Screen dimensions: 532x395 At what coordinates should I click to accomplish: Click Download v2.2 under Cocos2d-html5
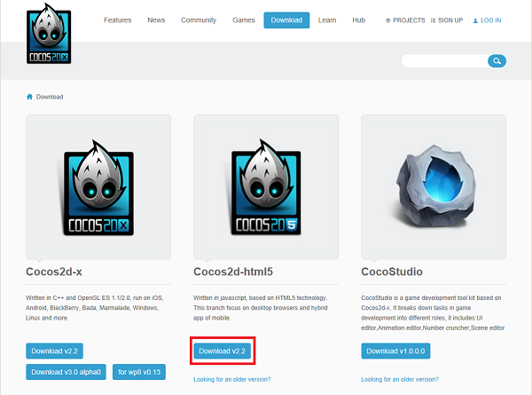pyautogui.click(x=222, y=351)
